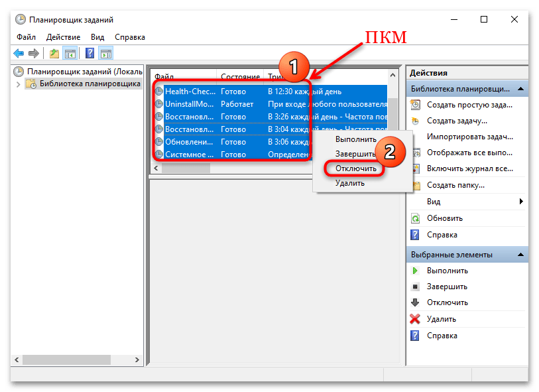Click Импортировать задачу link in actions
The width and height of the screenshot is (539, 392).
pos(468,137)
